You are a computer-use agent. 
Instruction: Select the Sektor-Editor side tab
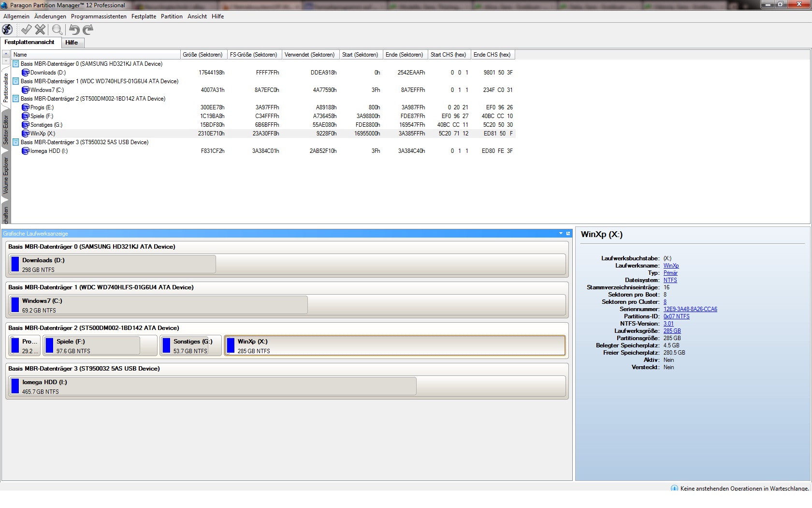[6, 130]
